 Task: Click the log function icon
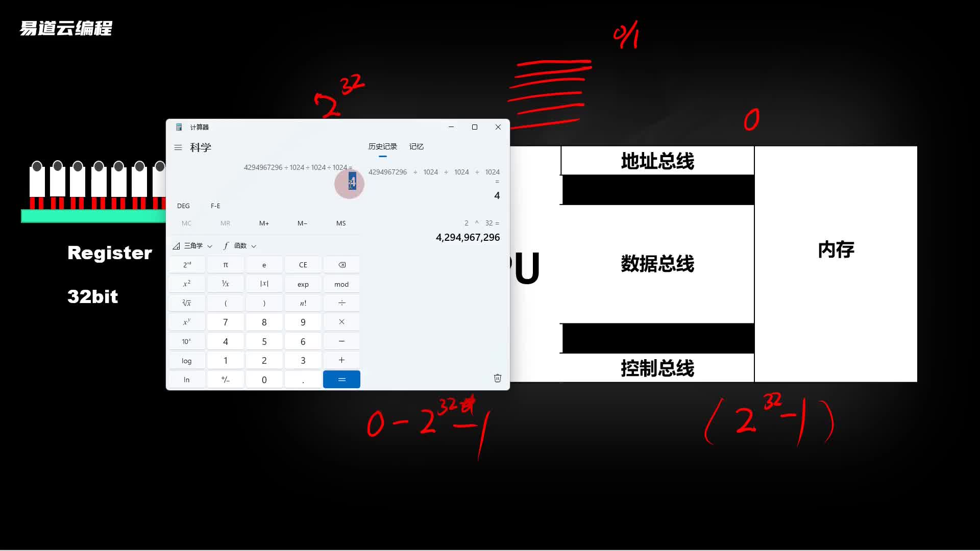187,360
